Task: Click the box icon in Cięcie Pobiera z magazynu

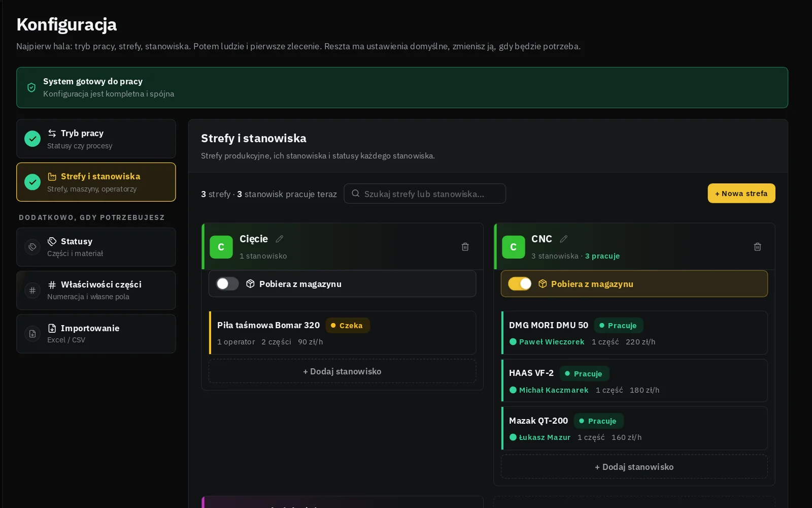Action: coord(250,284)
